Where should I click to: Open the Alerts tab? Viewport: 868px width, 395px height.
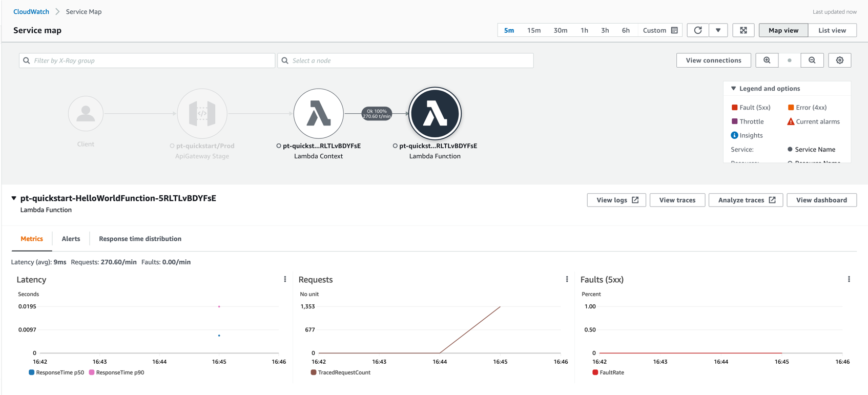click(71, 239)
